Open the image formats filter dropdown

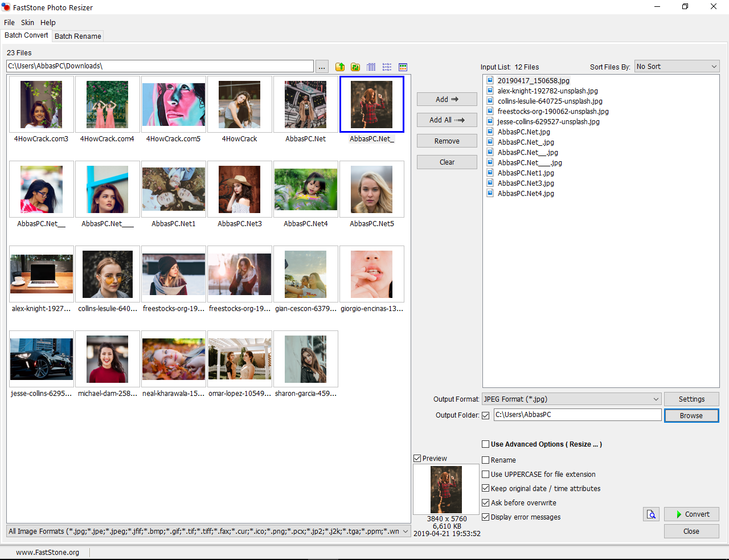click(x=208, y=532)
